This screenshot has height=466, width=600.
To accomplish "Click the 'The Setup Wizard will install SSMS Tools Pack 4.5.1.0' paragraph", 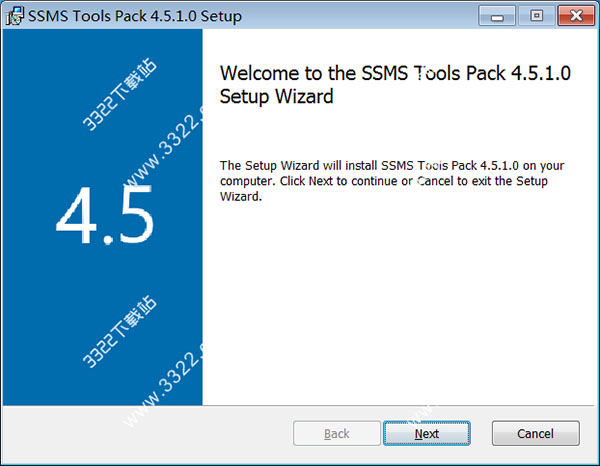I will (392, 181).
